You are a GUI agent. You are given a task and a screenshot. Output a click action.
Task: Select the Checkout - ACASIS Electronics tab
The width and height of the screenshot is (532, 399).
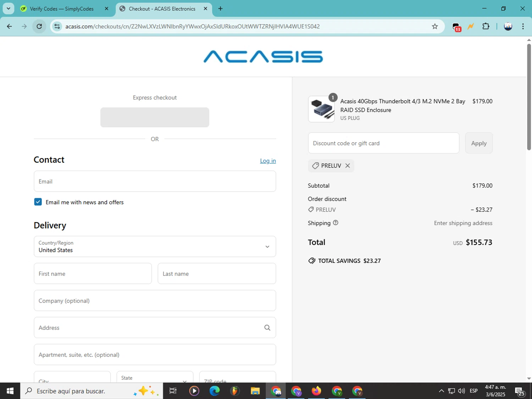(x=162, y=9)
